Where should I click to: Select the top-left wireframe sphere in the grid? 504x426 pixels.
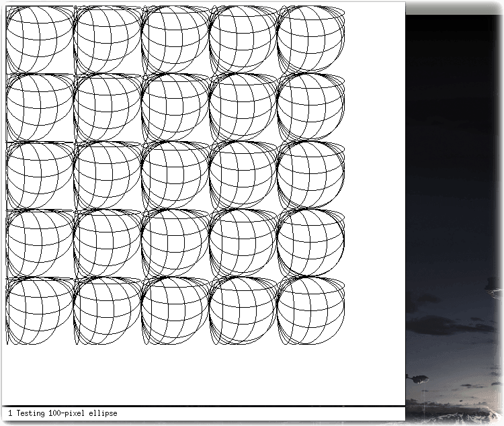(x=40, y=40)
